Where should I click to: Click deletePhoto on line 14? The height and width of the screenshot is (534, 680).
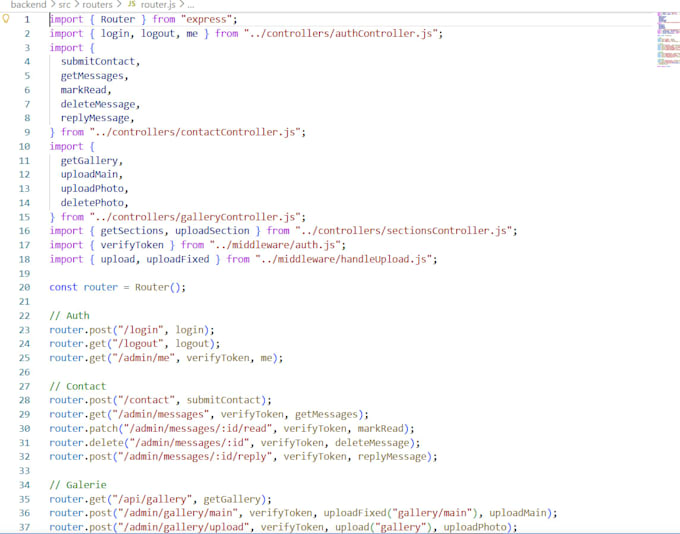click(x=92, y=203)
